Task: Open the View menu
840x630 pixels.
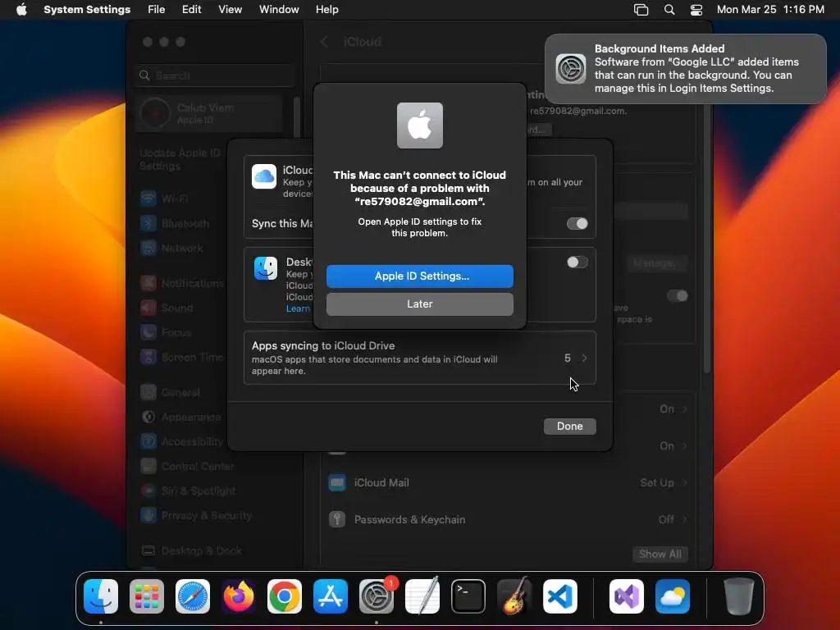Action: tap(231, 10)
